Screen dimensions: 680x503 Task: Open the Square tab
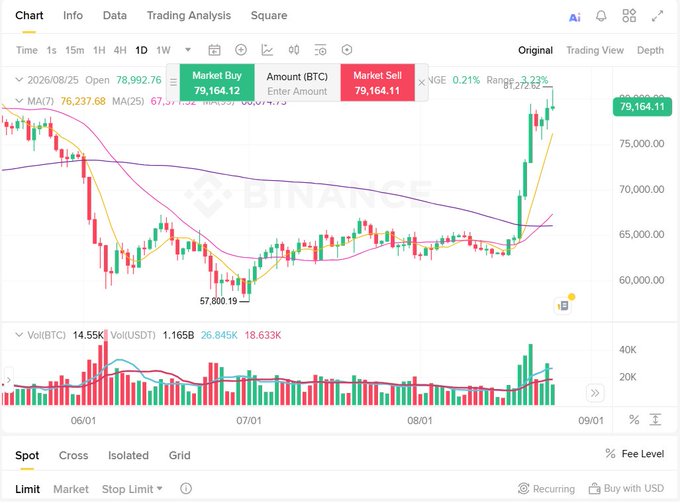point(269,15)
